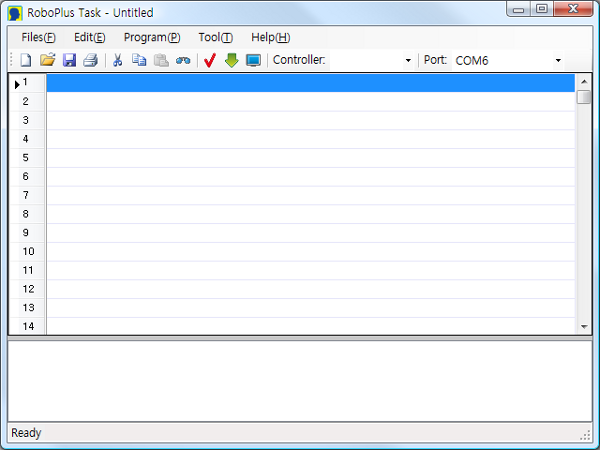
Task: Create a new file with the New icon
Action: click(26, 60)
